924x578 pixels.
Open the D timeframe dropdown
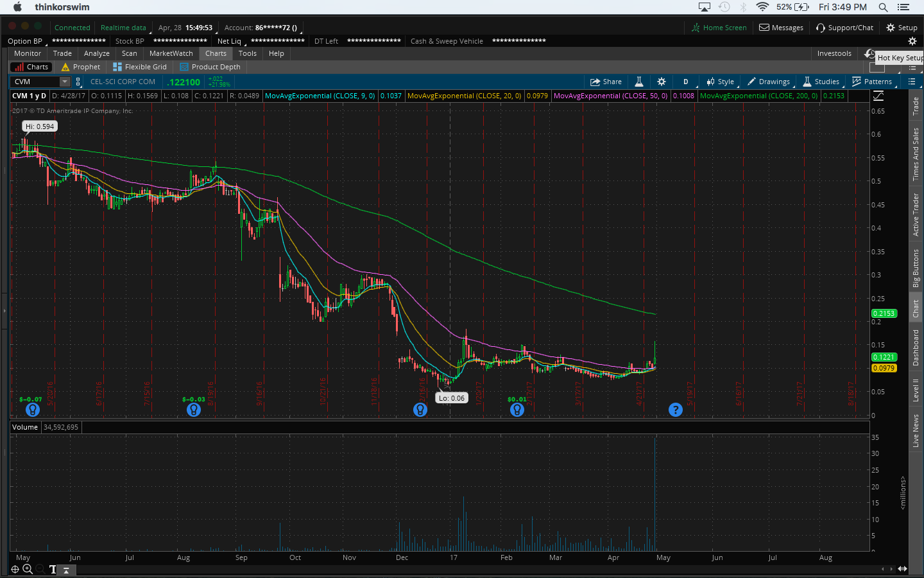click(685, 82)
